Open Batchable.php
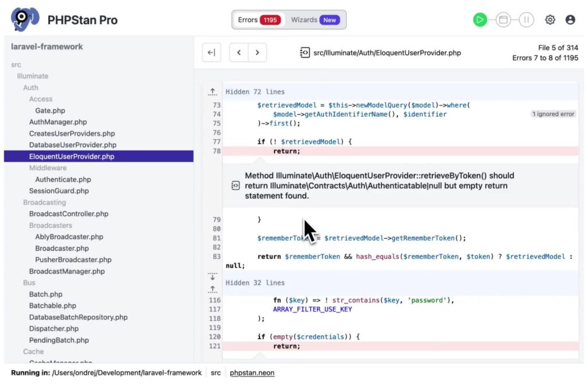The width and height of the screenshot is (588, 384). point(52,306)
